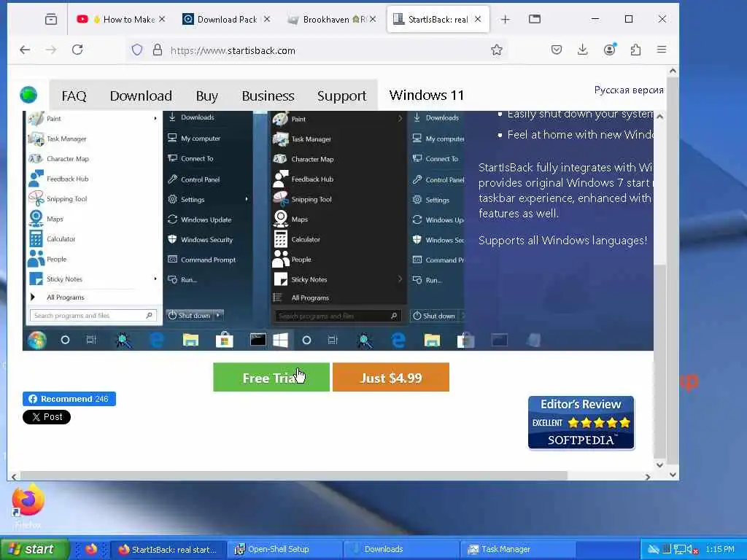
Task: Select StartIsBack taskbar button
Action: coord(168,550)
